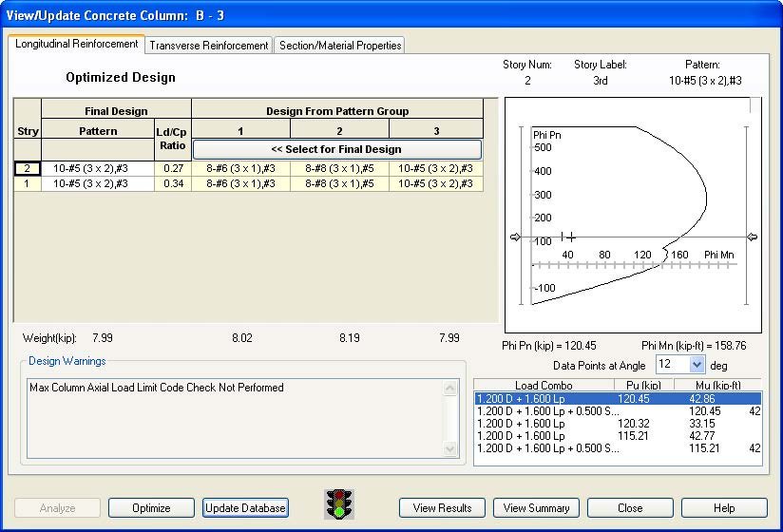783x532 pixels.
Task: Click pattern group column header 3
Action: [436, 131]
